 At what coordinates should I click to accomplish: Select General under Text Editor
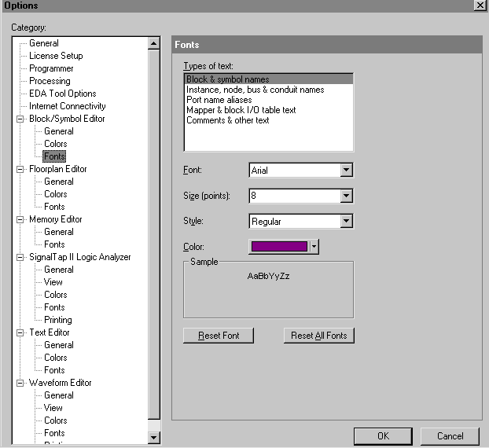point(59,345)
